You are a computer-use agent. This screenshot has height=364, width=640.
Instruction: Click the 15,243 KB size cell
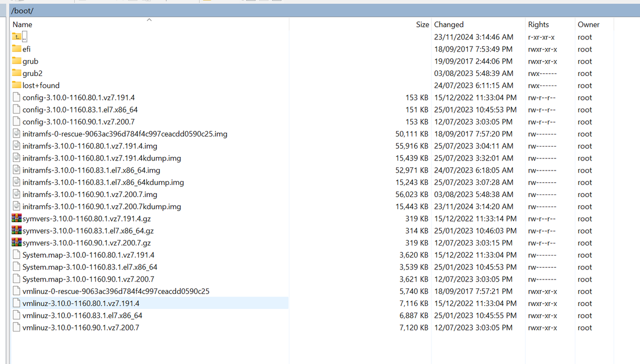(x=411, y=182)
